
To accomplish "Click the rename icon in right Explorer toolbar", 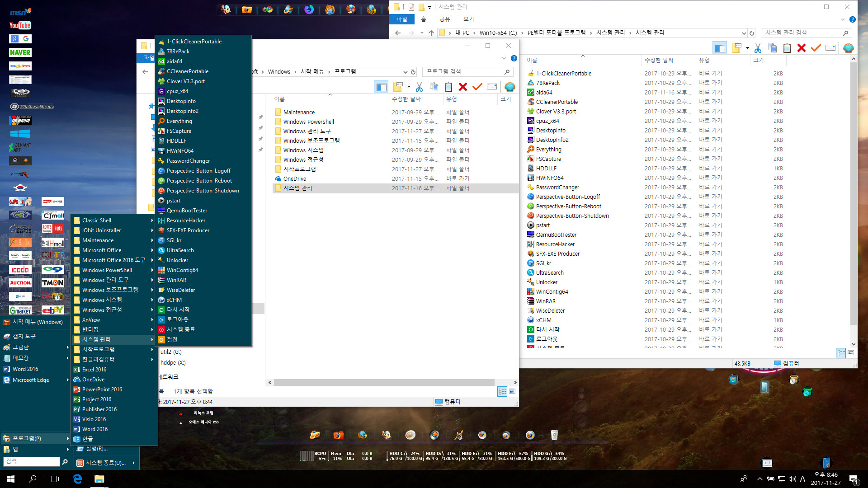I will point(830,48).
